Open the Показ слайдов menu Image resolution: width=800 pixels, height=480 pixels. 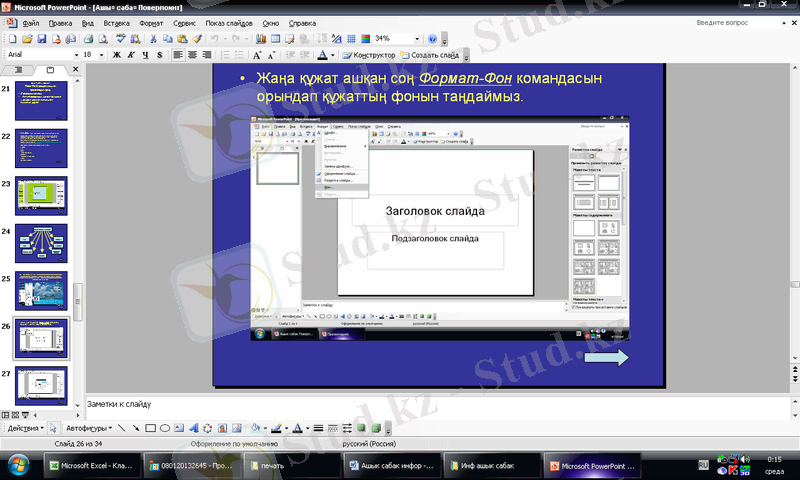tap(229, 21)
